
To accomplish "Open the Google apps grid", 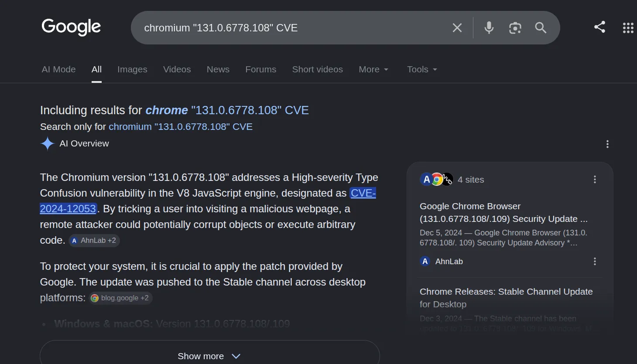I will (628, 28).
